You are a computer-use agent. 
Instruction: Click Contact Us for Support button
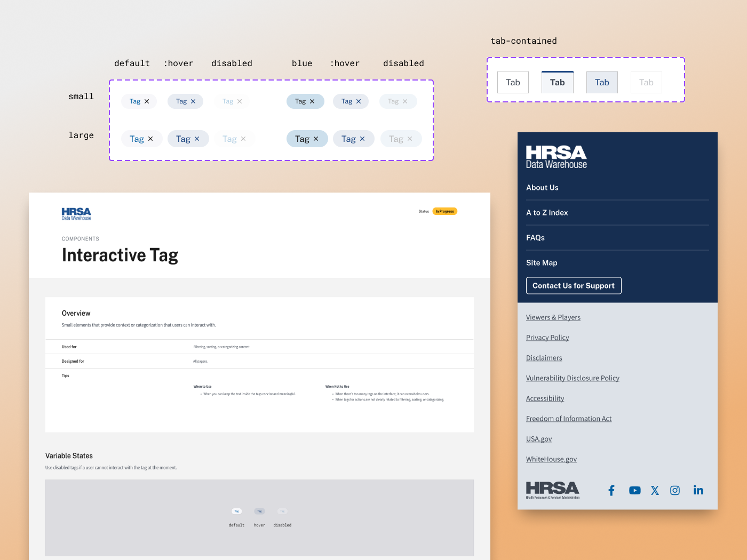(x=574, y=286)
